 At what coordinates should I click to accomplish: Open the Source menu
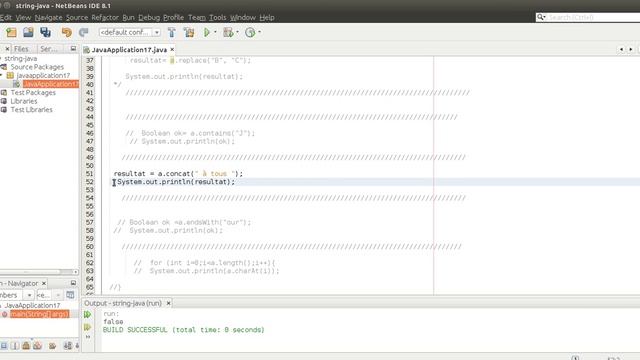click(x=77, y=17)
